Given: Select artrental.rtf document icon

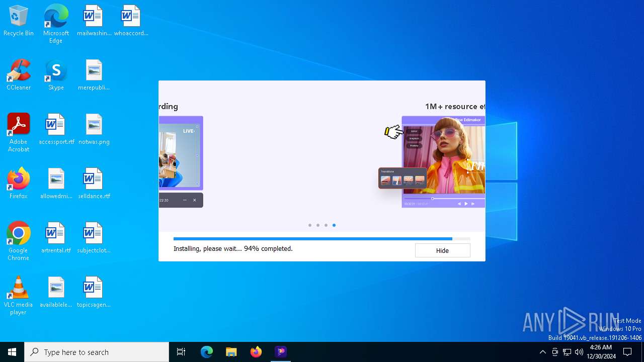Looking at the screenshot, I should 56,238.
